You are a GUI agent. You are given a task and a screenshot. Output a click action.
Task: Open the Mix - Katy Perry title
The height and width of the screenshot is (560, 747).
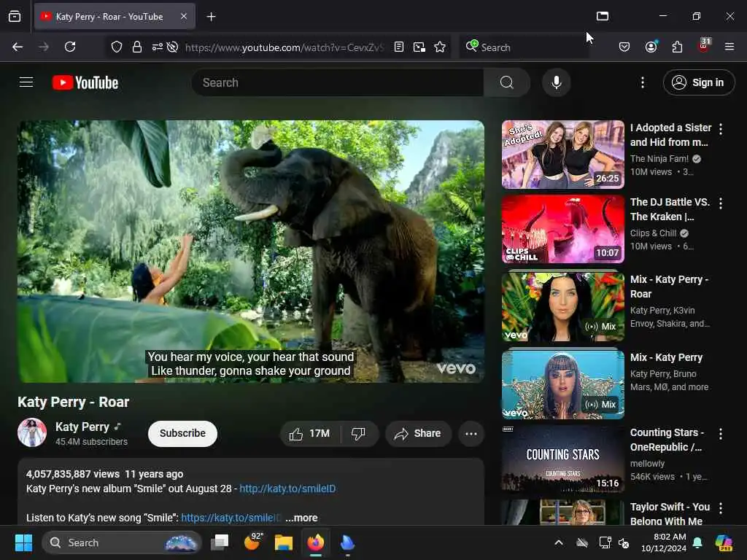click(666, 357)
